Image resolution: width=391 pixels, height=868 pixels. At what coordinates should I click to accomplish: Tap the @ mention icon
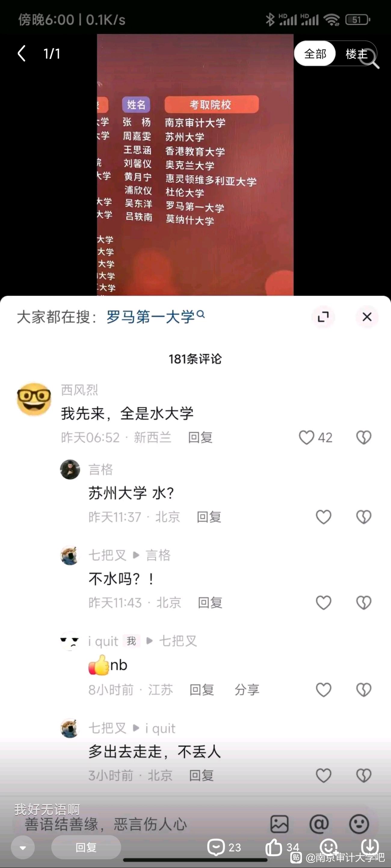[x=319, y=824]
